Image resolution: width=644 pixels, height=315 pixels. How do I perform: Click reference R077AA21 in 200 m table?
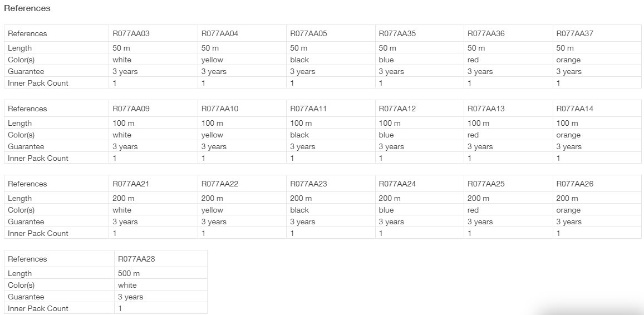point(131,184)
